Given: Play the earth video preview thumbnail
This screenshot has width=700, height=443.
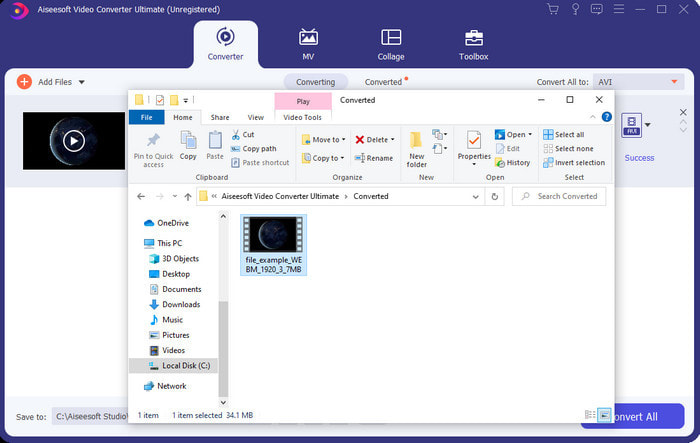Looking at the screenshot, I should coord(74,141).
